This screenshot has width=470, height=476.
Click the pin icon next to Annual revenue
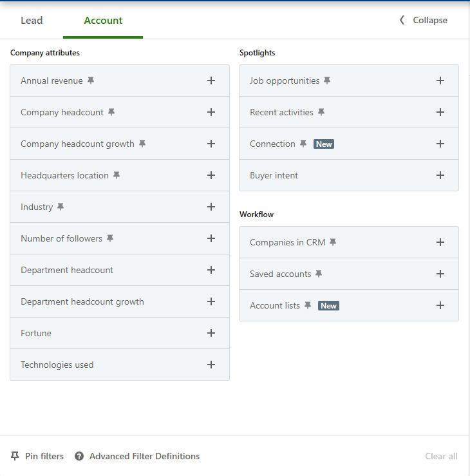91,81
